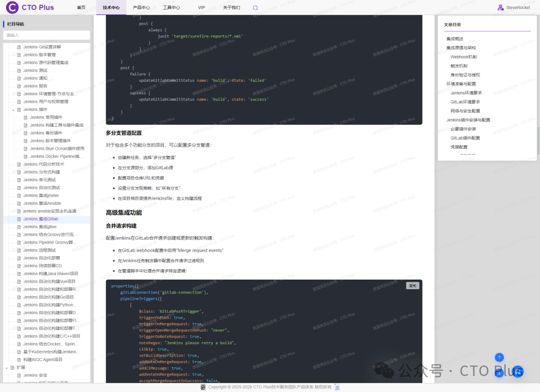This screenshot has height=392, width=540.
Task: Jump to 集成原理与架构 in contents
Action: point(461,48)
